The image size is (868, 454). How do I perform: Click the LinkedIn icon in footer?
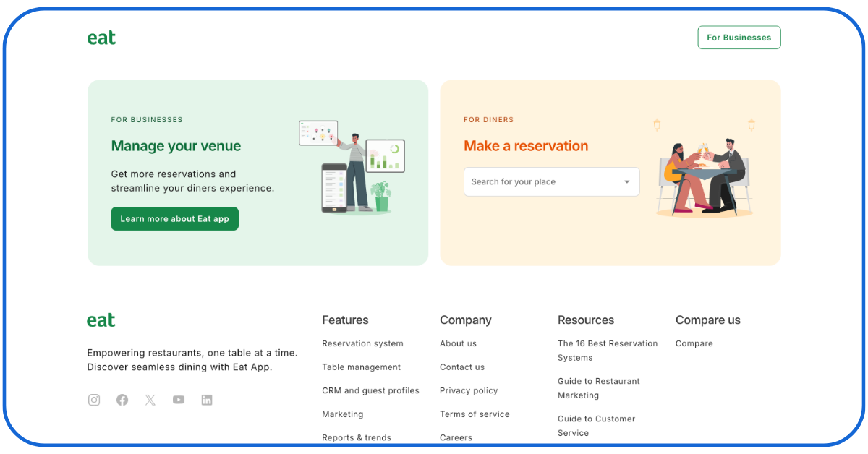tap(207, 400)
